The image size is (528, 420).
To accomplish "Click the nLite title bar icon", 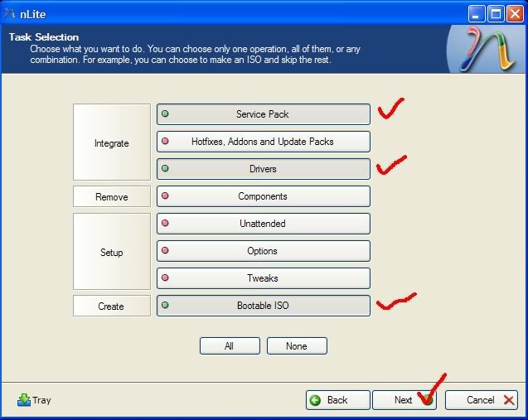I will (10, 14).
